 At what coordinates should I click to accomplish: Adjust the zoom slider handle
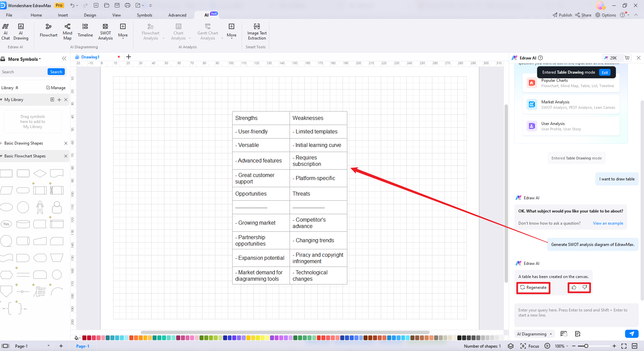tap(586, 346)
